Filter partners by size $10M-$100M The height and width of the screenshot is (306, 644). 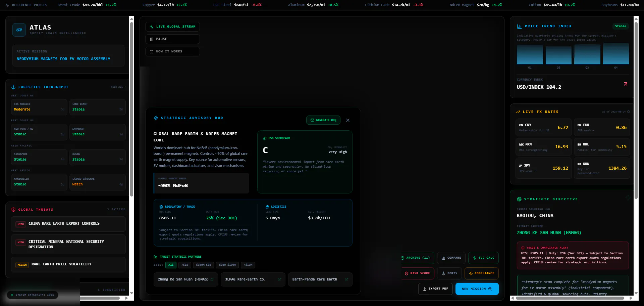227,265
